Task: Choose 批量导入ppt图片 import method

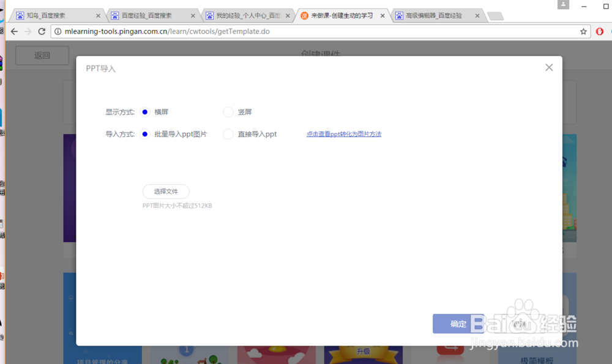Action: click(x=145, y=134)
